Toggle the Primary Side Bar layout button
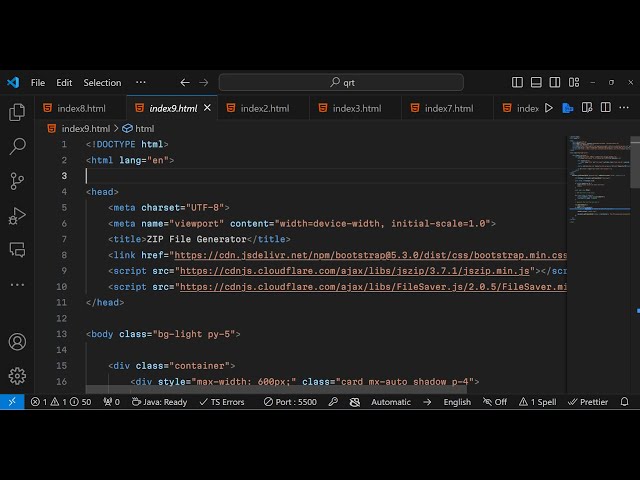The height and width of the screenshot is (480, 640). coord(517,83)
